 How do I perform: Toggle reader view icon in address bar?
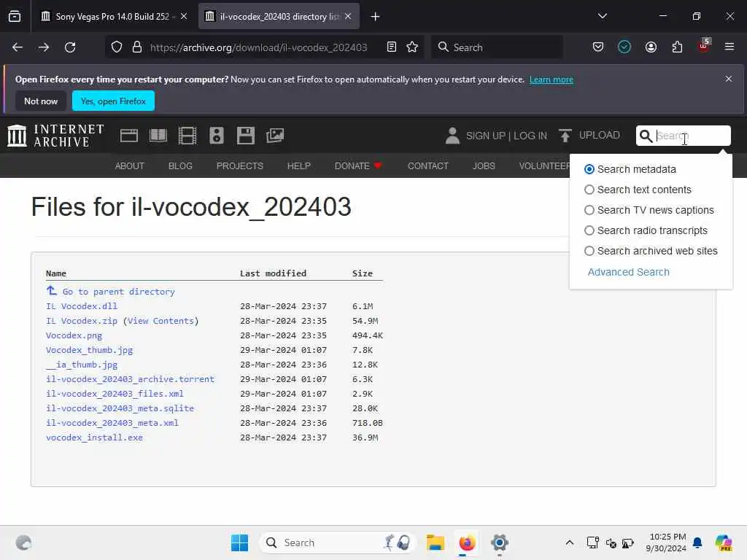click(x=392, y=47)
